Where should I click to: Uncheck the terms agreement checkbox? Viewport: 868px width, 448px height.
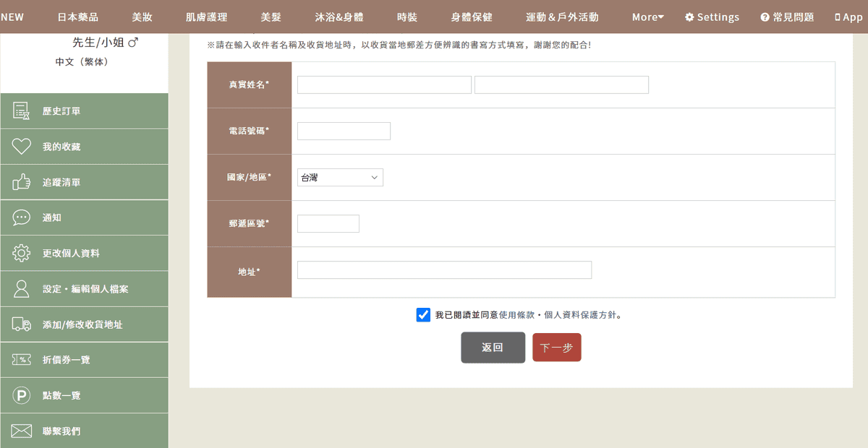tap(423, 315)
